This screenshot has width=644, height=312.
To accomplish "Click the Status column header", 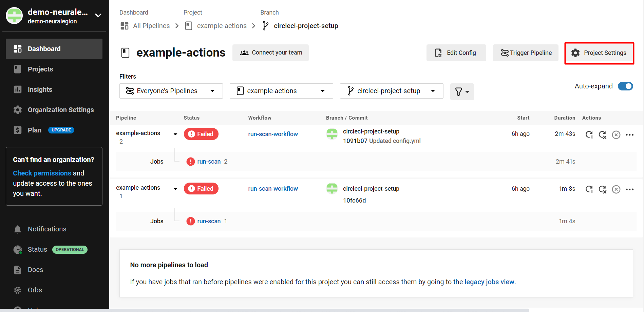I will click(x=192, y=118).
